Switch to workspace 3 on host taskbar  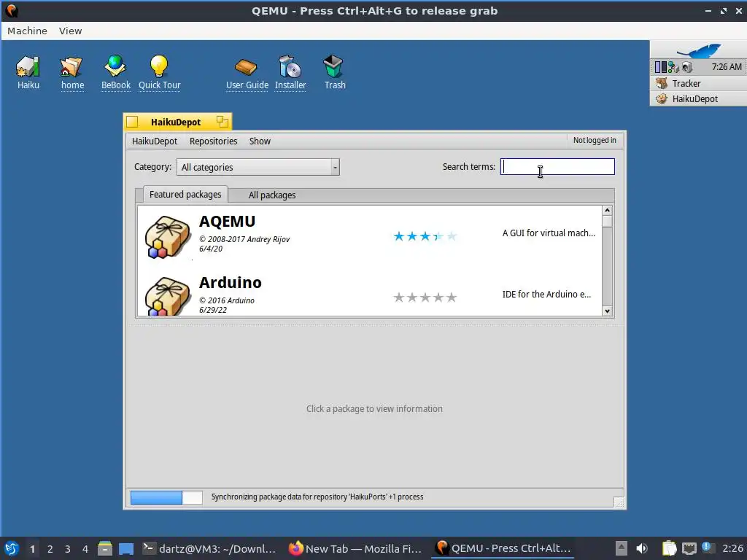click(x=68, y=549)
